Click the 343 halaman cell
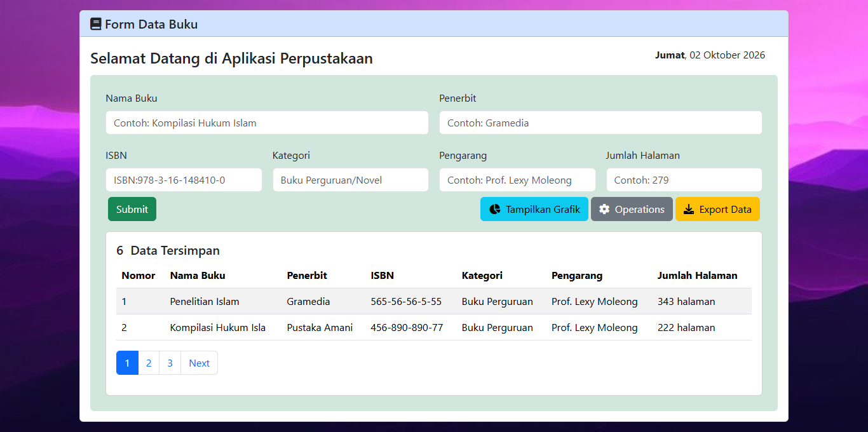This screenshot has height=432, width=868. 686,301
